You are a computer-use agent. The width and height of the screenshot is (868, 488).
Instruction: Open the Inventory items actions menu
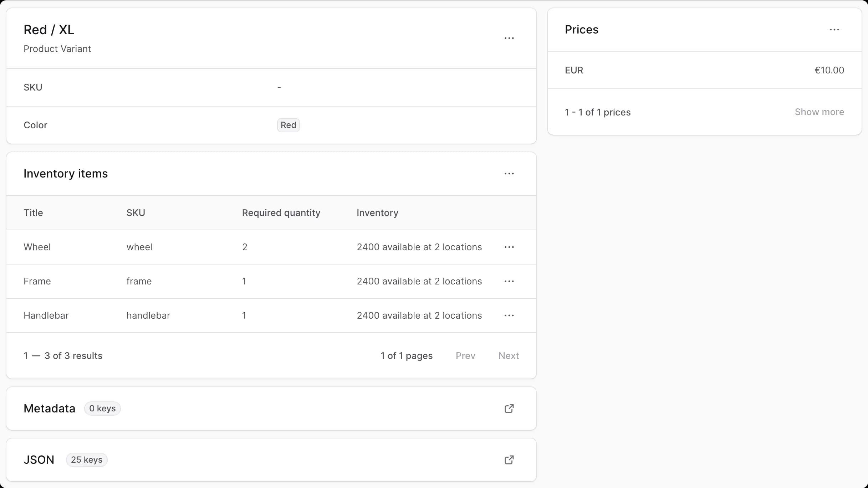509,174
